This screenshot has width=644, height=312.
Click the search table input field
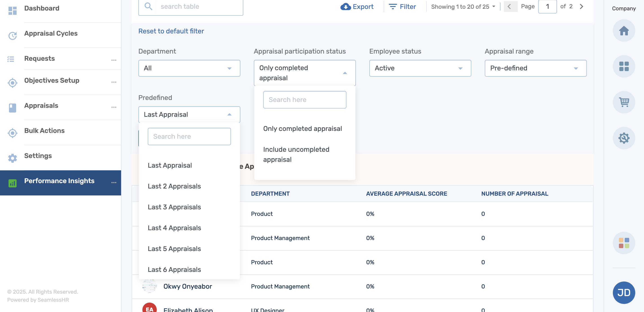point(199,6)
